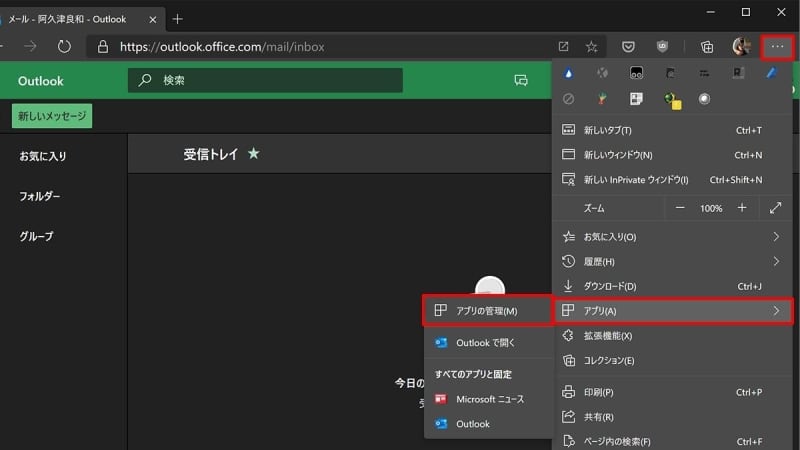This screenshot has width=800, height=450.
Task: Select 新しい InPrivate ウィンドウ(I)
Action: pos(672,180)
